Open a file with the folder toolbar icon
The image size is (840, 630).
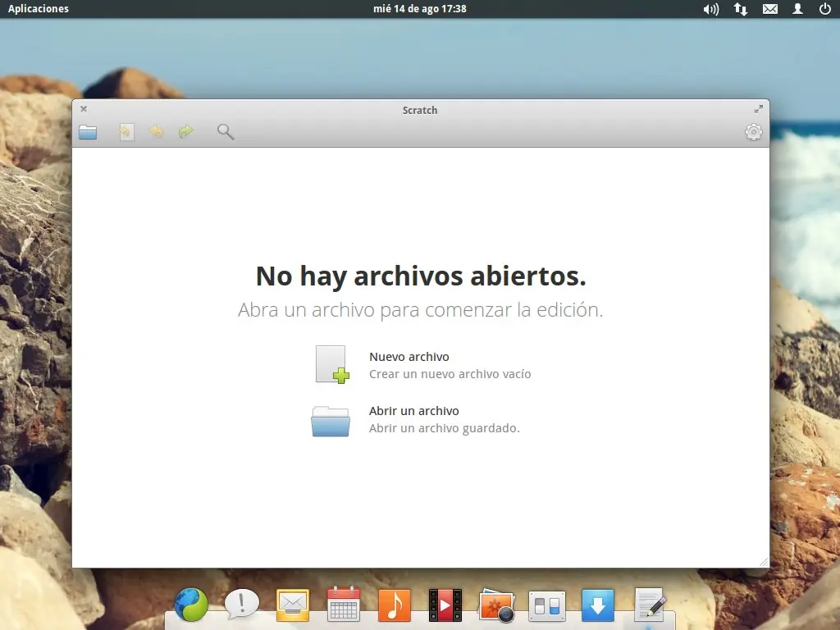coord(88,132)
